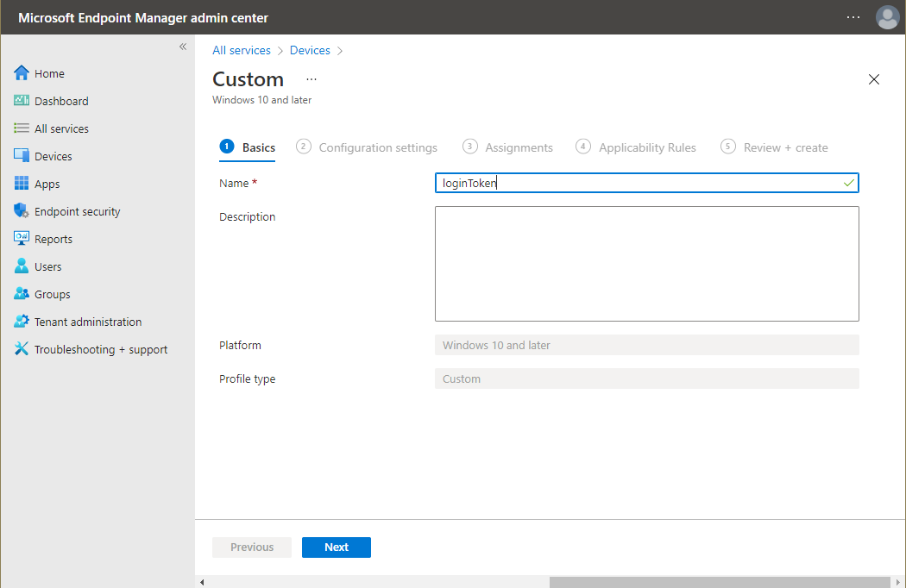Viewport: 906px width, 588px height.
Task: Collapse the sidebar with the double chevron
Action: click(x=183, y=47)
